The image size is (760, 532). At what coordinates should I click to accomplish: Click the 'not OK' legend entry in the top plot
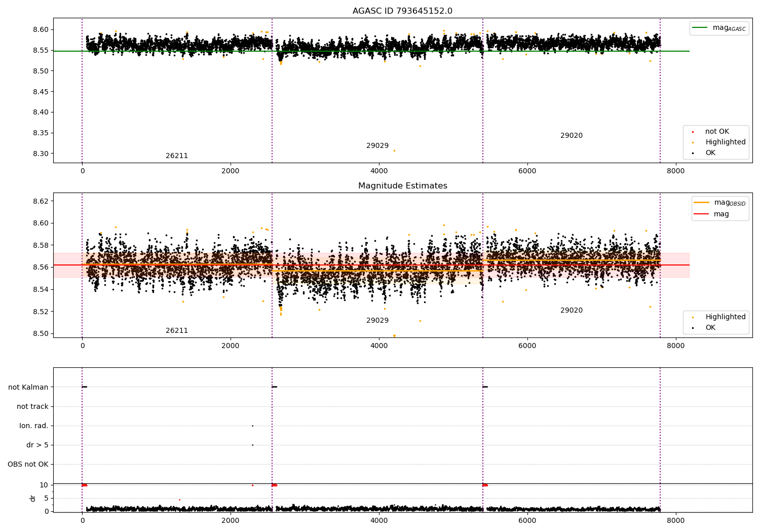click(x=716, y=132)
